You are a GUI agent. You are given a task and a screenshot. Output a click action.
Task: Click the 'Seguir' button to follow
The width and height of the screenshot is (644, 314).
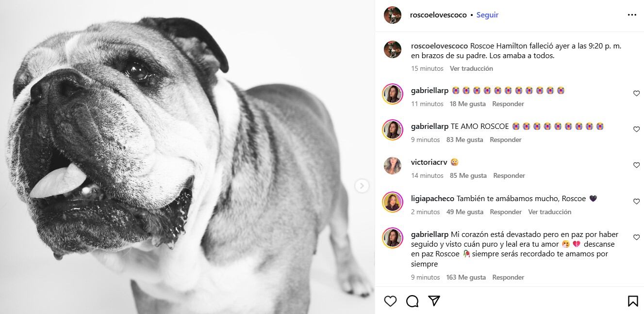click(x=487, y=15)
